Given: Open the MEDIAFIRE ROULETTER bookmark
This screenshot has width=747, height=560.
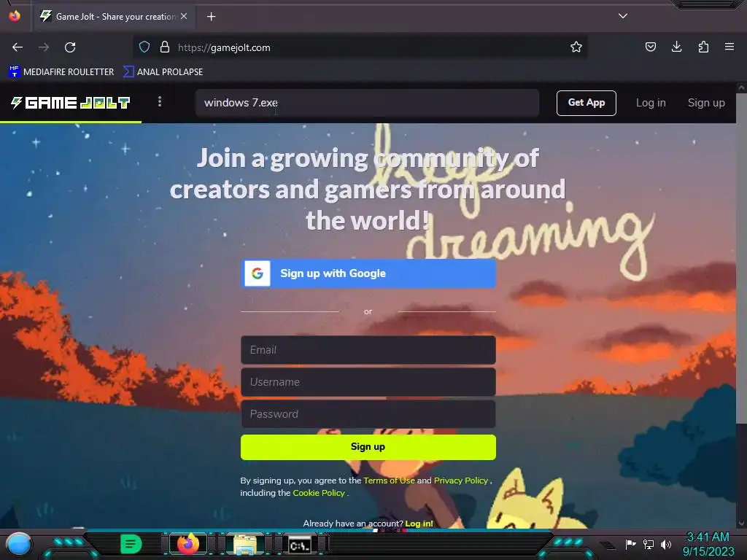Looking at the screenshot, I should pyautogui.click(x=61, y=72).
